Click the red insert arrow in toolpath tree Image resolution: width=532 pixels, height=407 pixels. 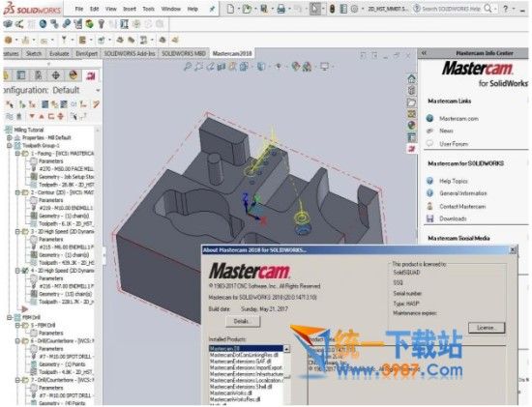24,309
